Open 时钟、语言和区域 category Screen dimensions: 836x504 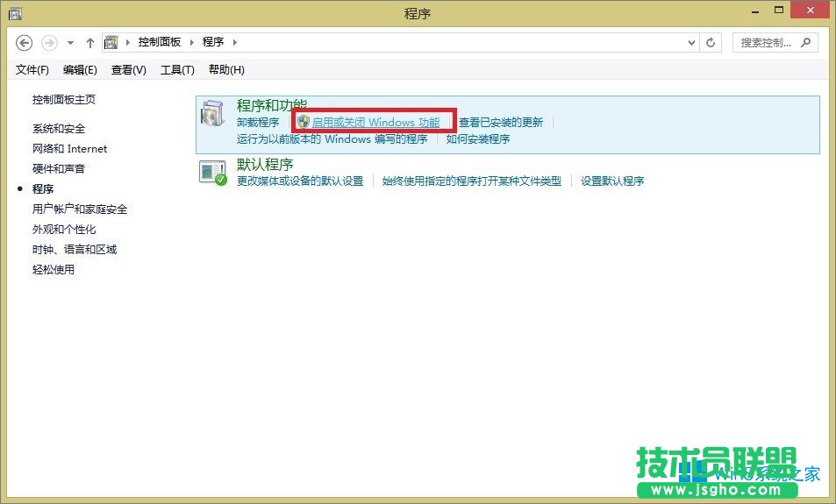coord(75,249)
